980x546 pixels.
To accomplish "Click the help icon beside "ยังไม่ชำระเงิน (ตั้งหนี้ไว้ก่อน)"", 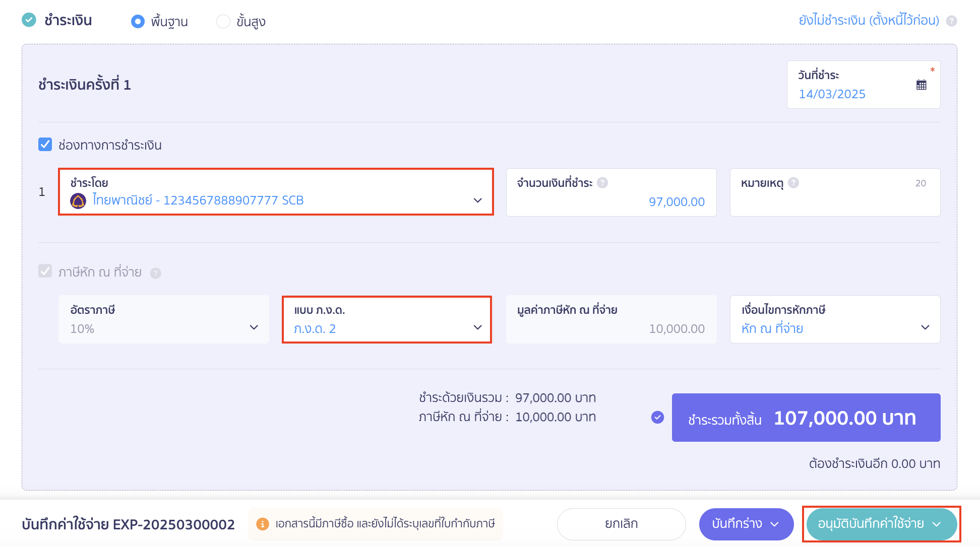I will pyautogui.click(x=952, y=21).
